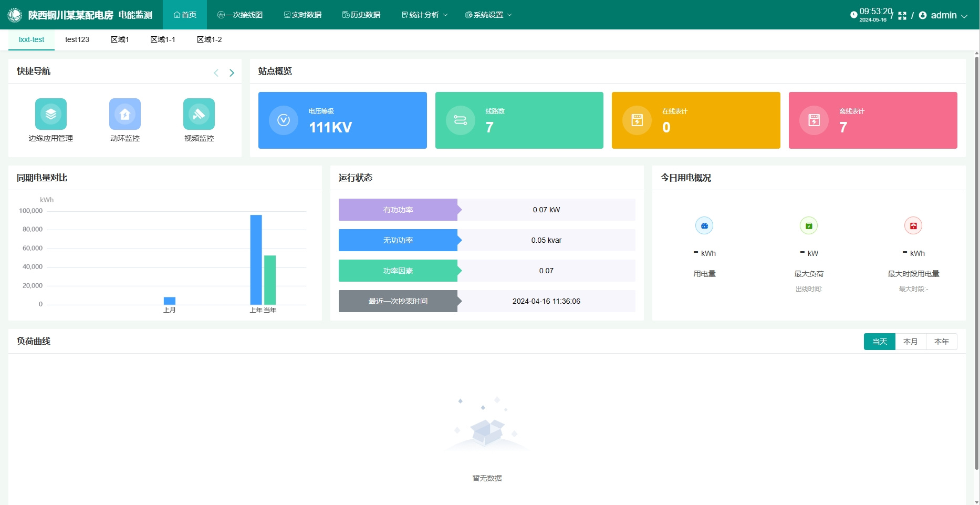The height and width of the screenshot is (505, 980).
Task: Switch load curve to 本年
Action: (941, 342)
